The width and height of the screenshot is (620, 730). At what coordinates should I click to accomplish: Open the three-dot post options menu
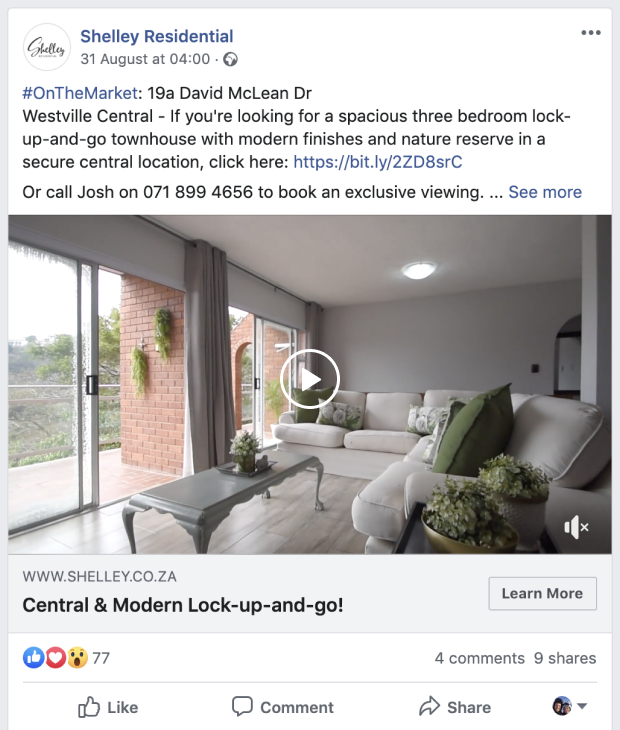coord(591,33)
